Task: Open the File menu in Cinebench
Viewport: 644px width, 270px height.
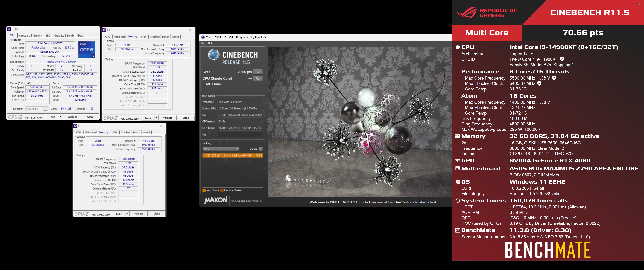Action: click(x=203, y=43)
